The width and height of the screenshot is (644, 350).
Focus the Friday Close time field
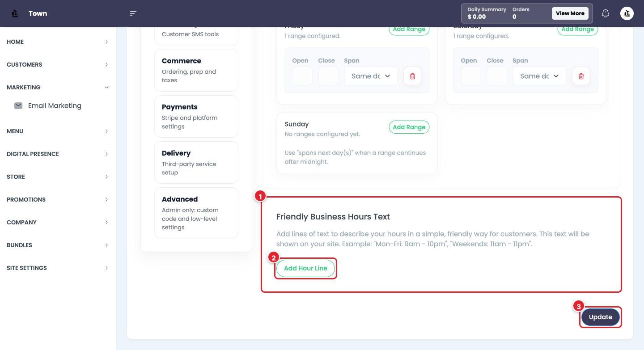[x=328, y=76]
